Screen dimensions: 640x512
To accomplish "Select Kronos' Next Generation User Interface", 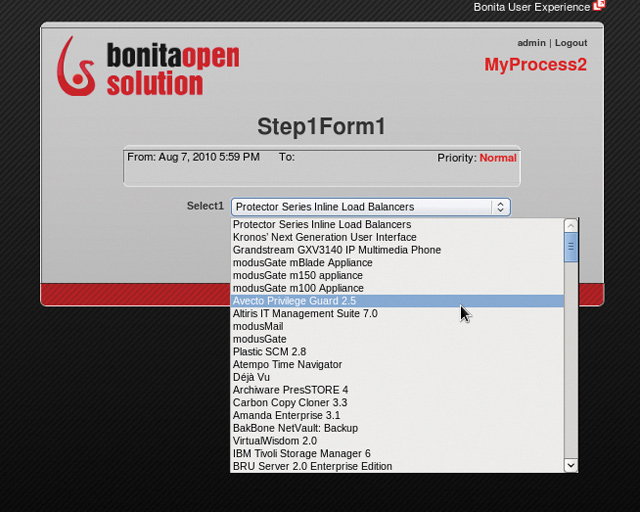I will click(397, 237).
